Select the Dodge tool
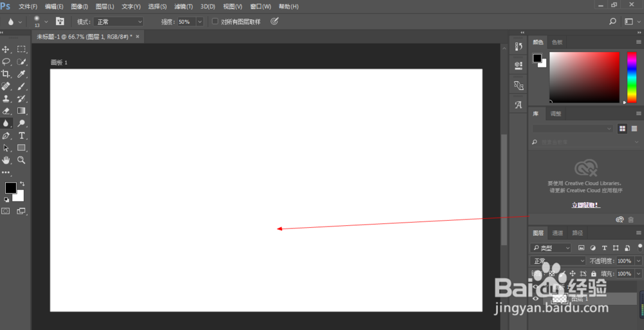This screenshot has height=330, width=644. [21, 123]
